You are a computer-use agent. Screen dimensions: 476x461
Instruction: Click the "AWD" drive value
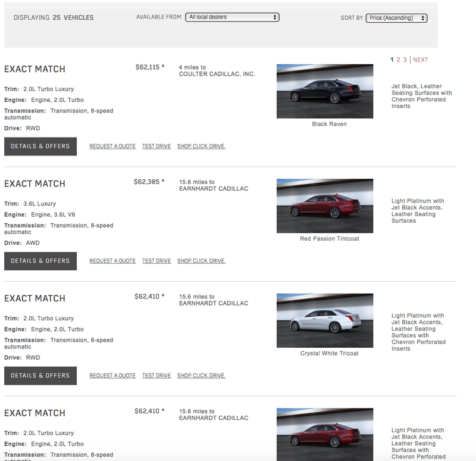tap(33, 243)
